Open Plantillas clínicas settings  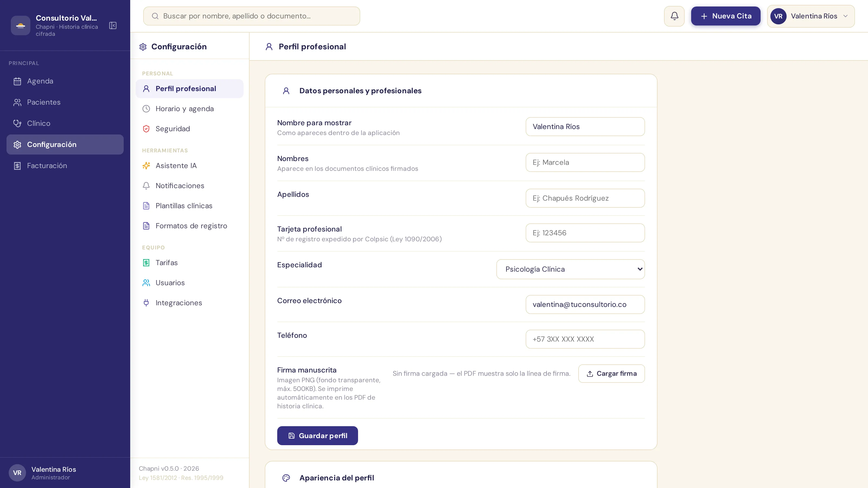click(x=189, y=206)
